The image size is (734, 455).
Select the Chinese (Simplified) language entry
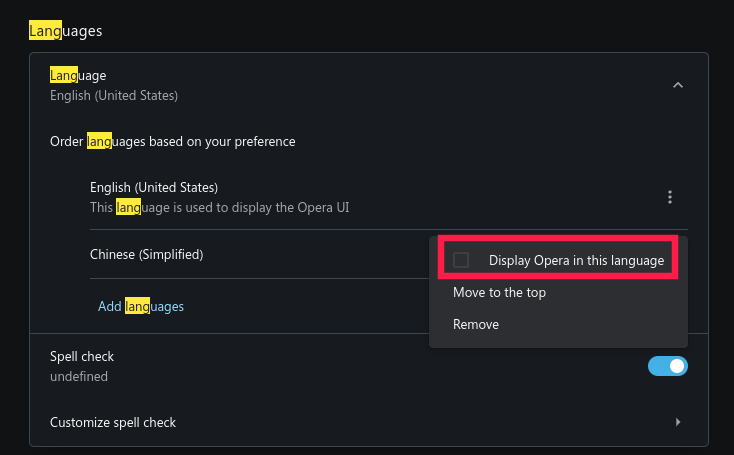[x=146, y=254]
